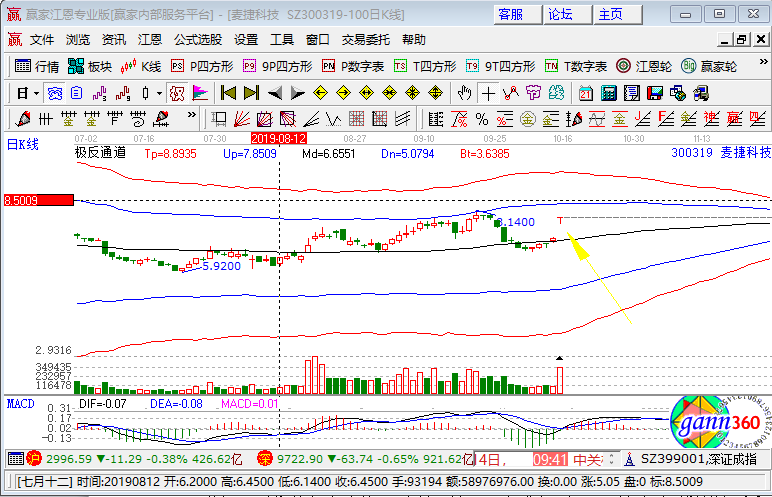Viewport: 772px width, 497px height.
Task: Open the 帮助 menu
Action: [x=414, y=39]
